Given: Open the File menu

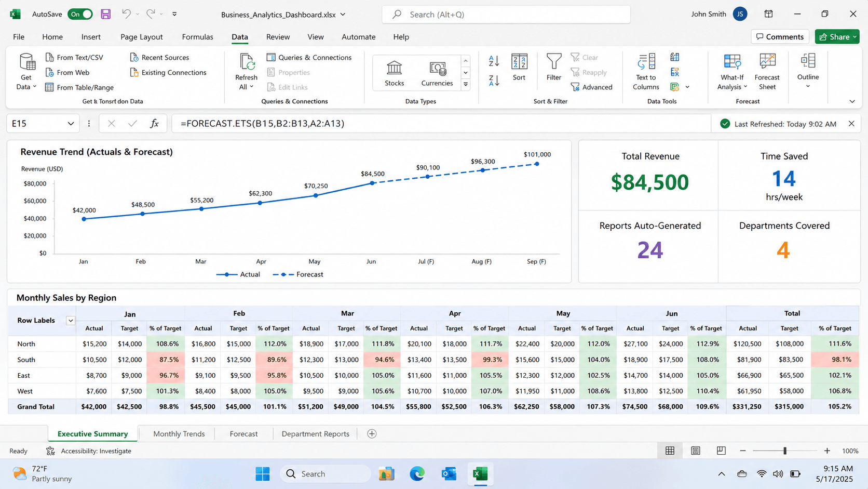Looking at the screenshot, I should [19, 37].
